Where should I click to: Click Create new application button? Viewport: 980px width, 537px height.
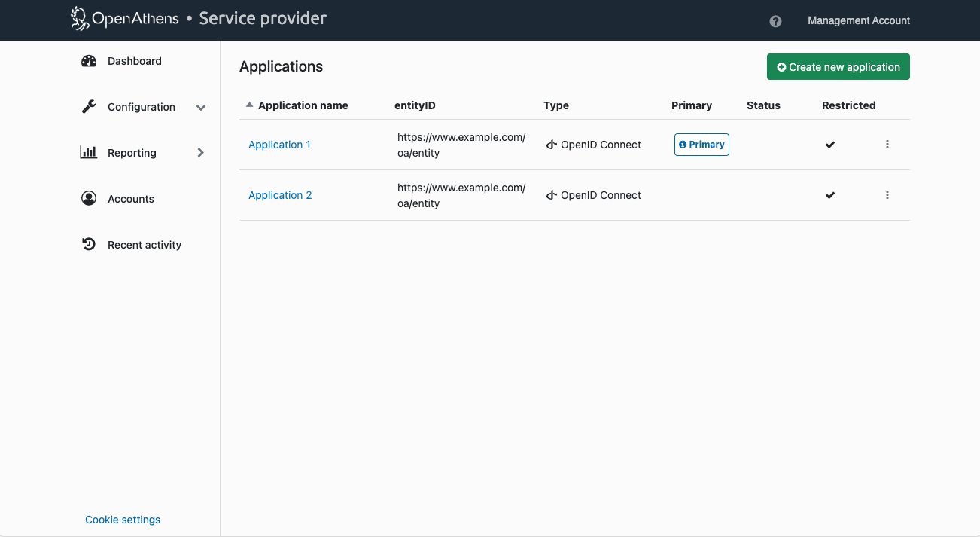coord(838,67)
